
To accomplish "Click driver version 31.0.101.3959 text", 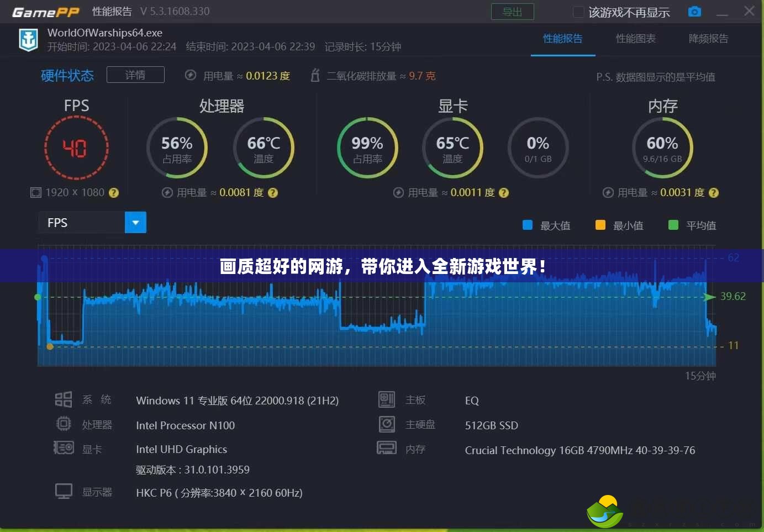I will [x=193, y=470].
